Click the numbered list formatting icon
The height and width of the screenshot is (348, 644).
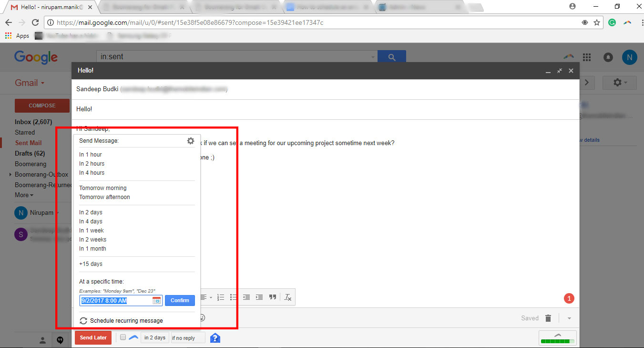(x=221, y=297)
